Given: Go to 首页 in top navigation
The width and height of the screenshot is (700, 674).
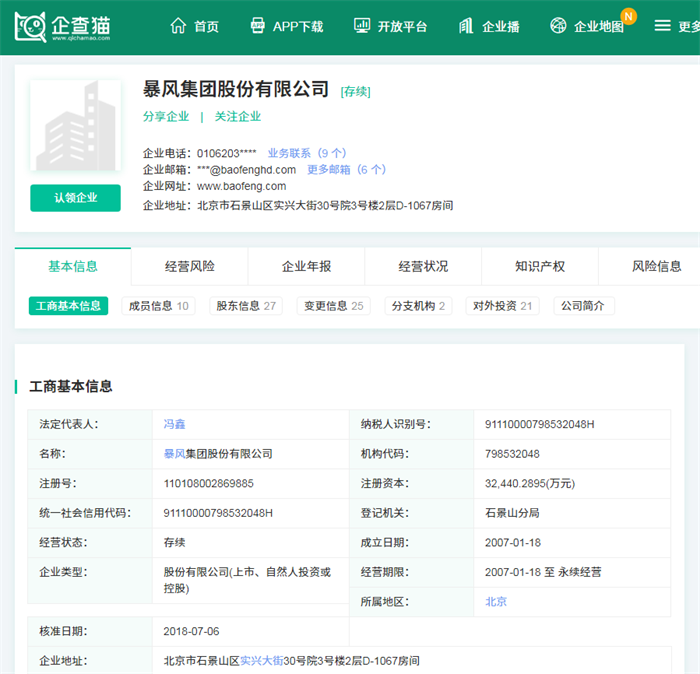Looking at the screenshot, I should 207,27.
